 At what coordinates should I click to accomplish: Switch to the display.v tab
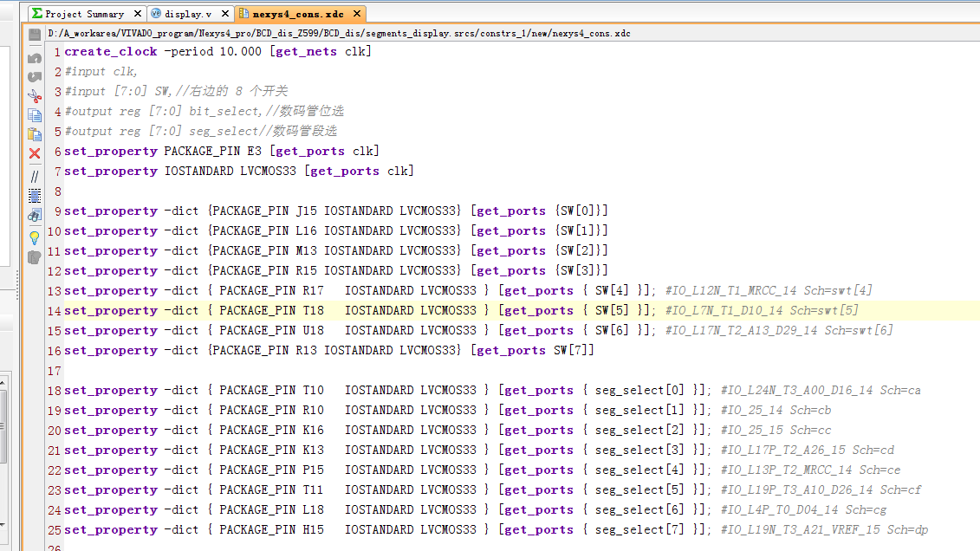pyautogui.click(x=188, y=14)
